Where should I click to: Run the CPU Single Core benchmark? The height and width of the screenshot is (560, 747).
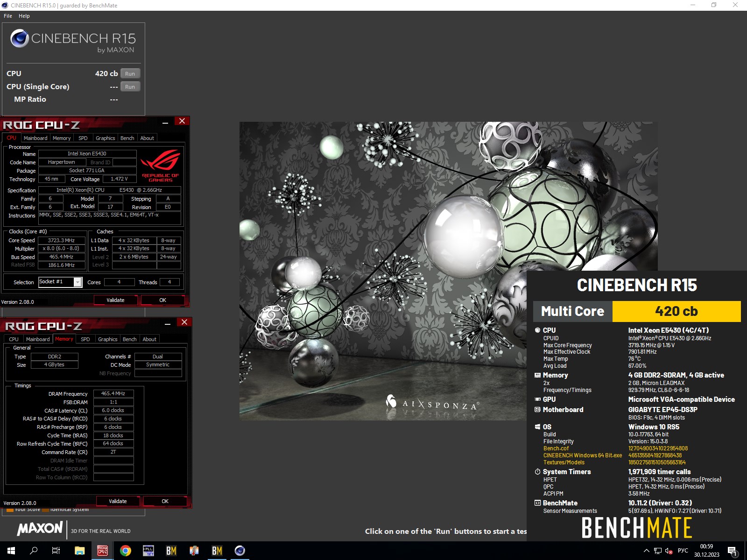point(130,87)
